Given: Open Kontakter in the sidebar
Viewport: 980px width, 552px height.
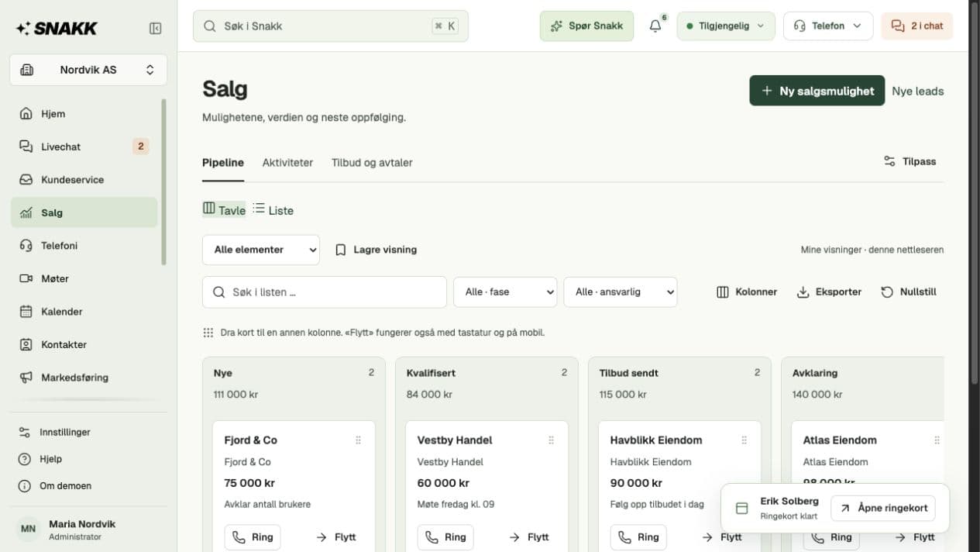Looking at the screenshot, I should 84,344.
